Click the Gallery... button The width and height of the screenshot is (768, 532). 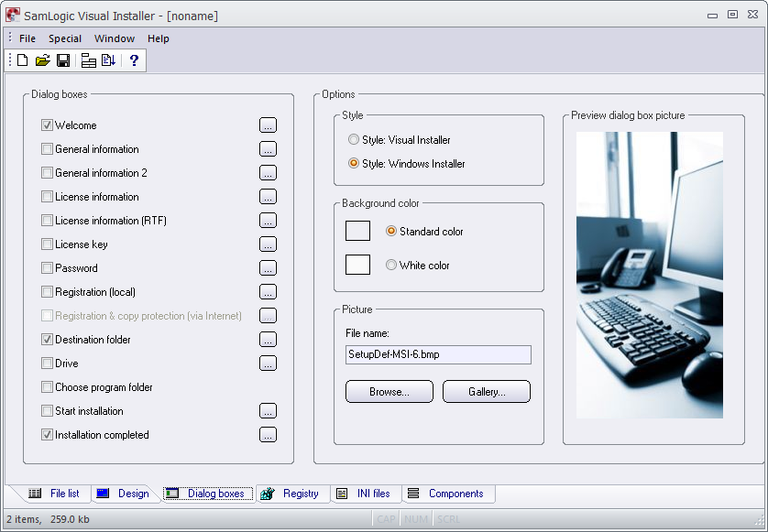[487, 392]
